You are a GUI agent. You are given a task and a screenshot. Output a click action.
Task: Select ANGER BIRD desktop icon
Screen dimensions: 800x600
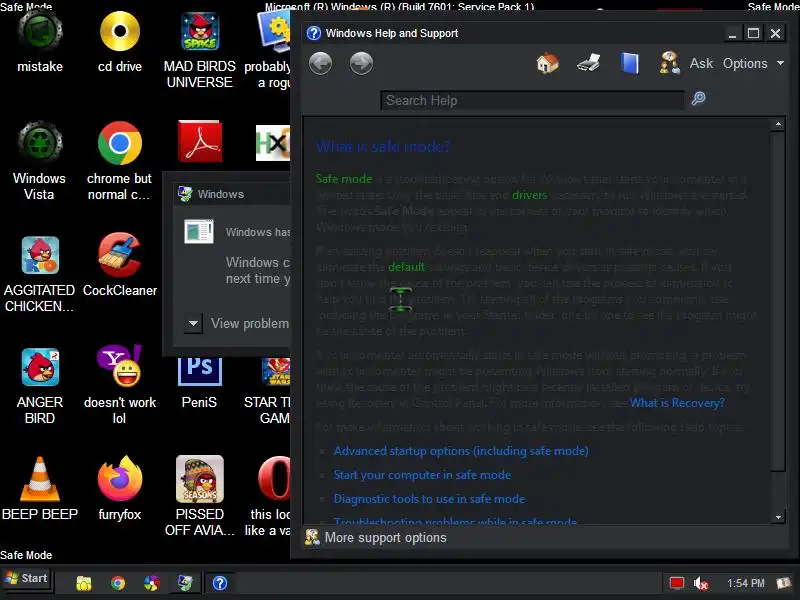coord(40,386)
